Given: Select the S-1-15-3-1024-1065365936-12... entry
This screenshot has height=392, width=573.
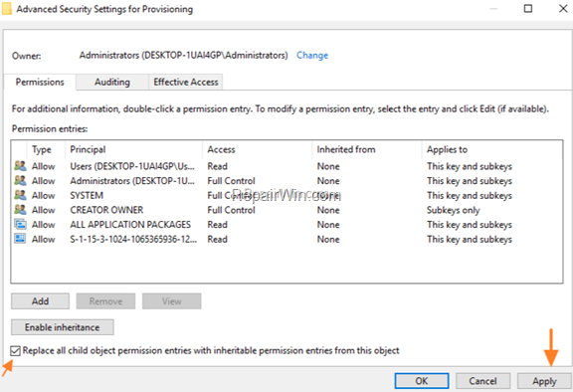Looking at the screenshot, I should tap(286, 240).
